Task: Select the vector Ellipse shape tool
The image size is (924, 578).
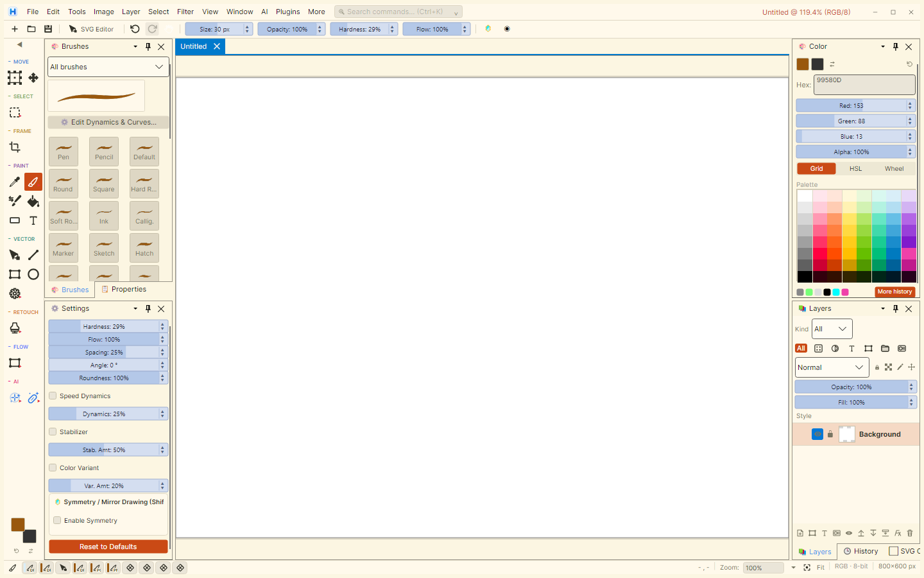Action: coord(33,274)
